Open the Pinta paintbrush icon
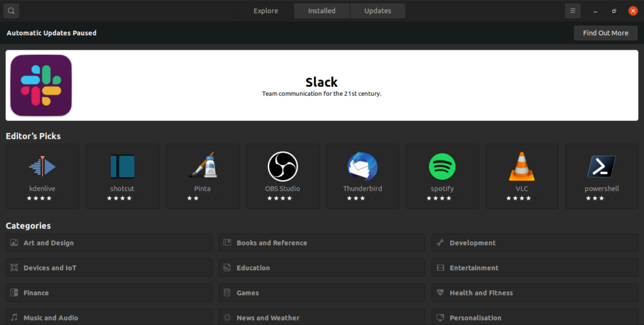Viewport: 644px width, 325px height. (203, 166)
